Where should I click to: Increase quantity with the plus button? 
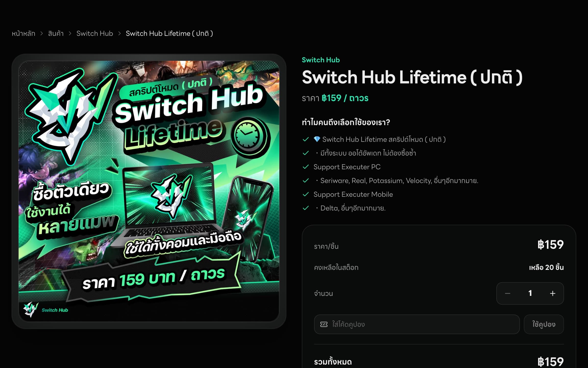[x=553, y=293]
